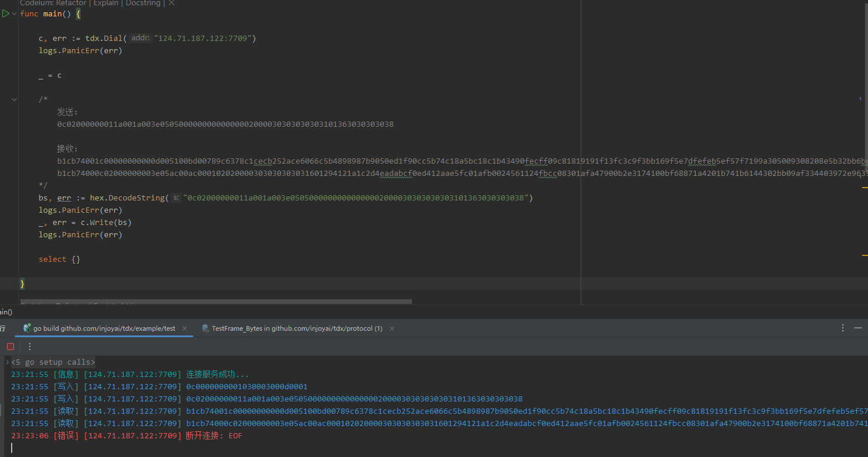Click the editor horizontal scrollbar thumb
This screenshot has width=868, height=457.
pos(216,302)
